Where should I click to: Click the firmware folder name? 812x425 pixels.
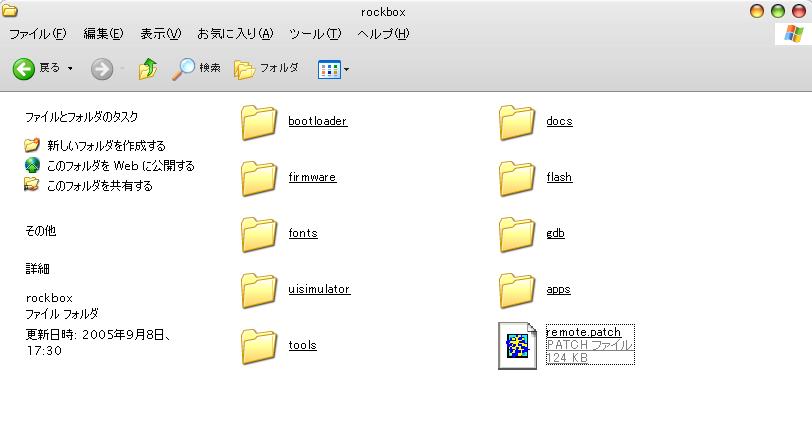pos(312,177)
